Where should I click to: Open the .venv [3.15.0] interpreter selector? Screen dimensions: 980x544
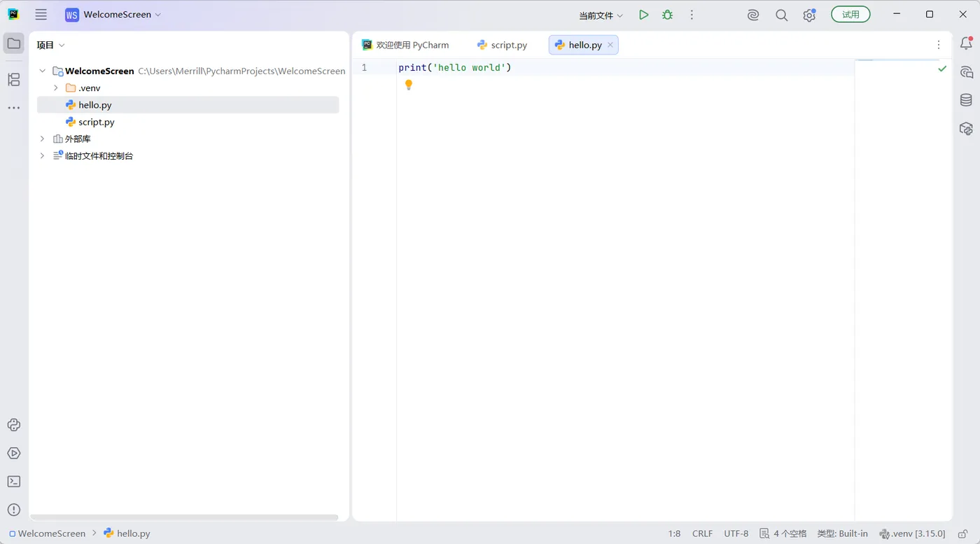912,533
